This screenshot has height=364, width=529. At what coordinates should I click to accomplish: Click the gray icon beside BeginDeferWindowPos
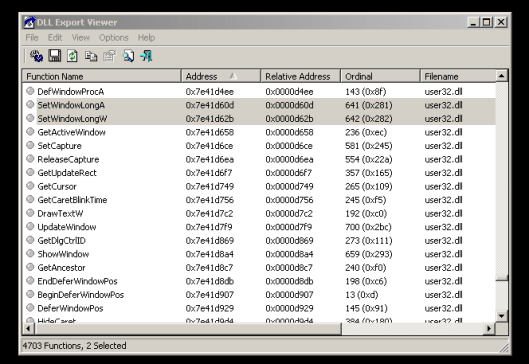point(30,294)
